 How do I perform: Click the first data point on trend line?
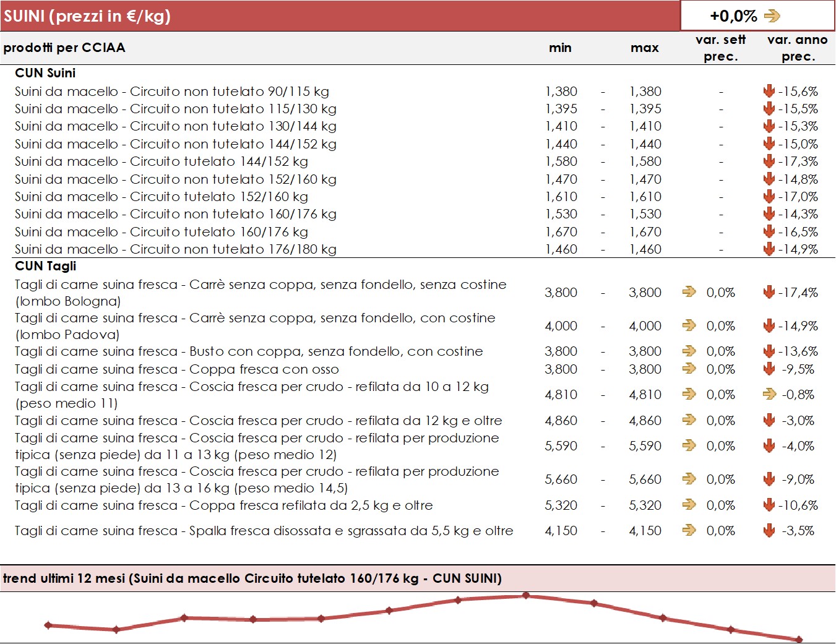pyautogui.click(x=48, y=625)
